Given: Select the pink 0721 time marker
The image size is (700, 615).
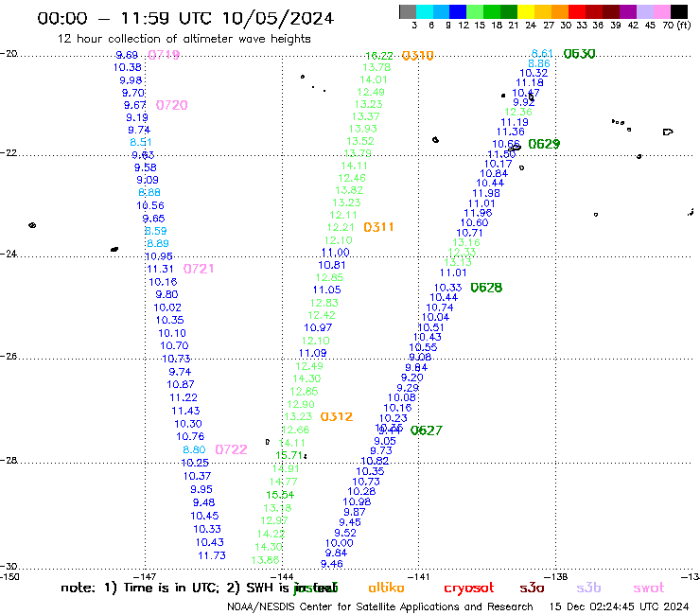Looking at the screenshot, I should pos(199,269).
